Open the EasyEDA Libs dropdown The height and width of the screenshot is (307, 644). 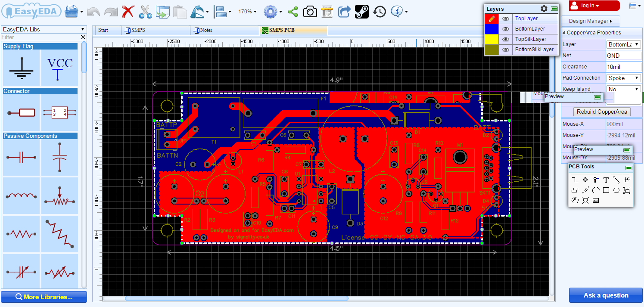click(x=44, y=29)
